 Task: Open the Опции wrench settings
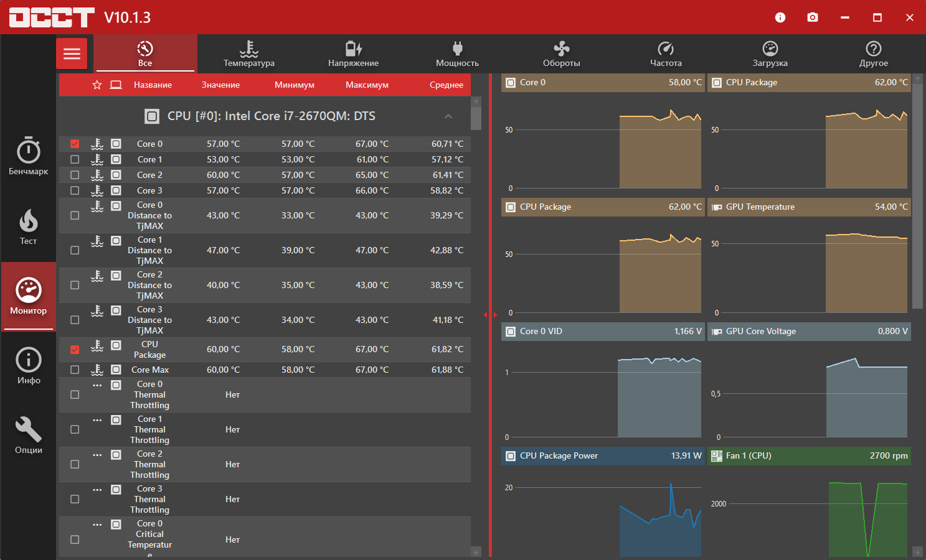coord(29,436)
